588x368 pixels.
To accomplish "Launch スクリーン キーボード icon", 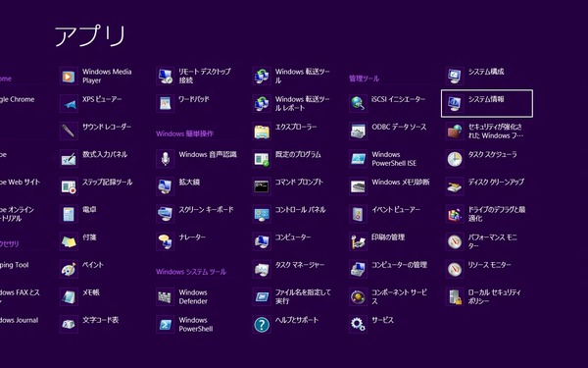I will [165, 214].
